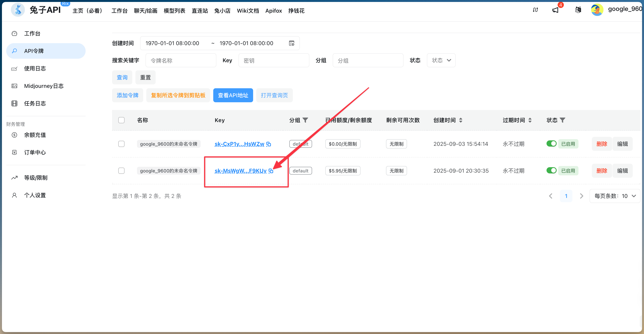Go to next page chevron
Screen dimensions: 644x334
[x=582, y=196]
